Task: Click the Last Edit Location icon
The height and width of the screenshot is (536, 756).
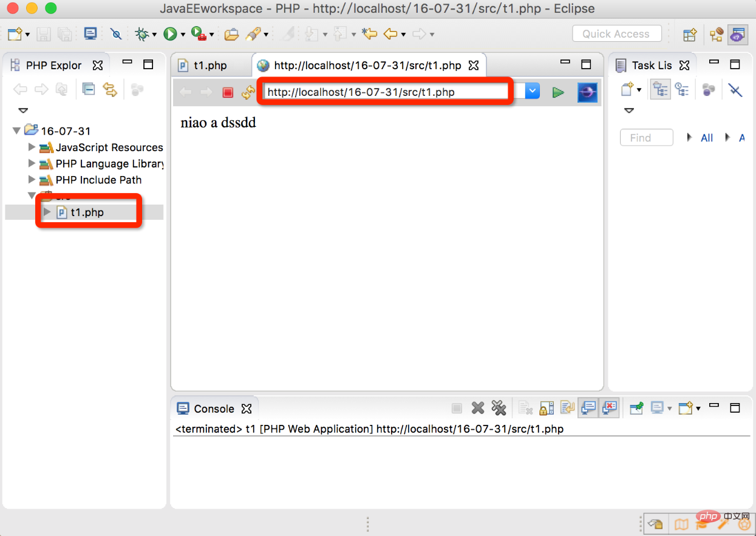Action: point(369,34)
